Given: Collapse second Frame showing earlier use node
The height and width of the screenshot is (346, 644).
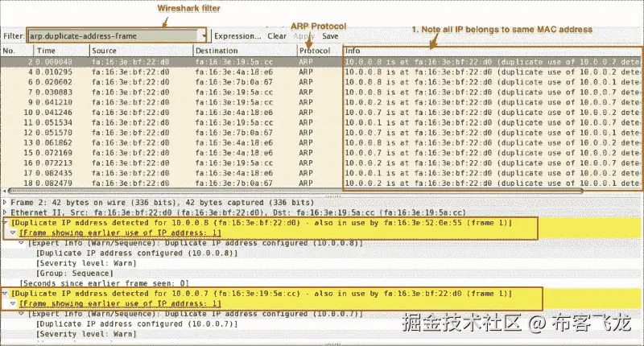Looking at the screenshot, I should 13,303.
